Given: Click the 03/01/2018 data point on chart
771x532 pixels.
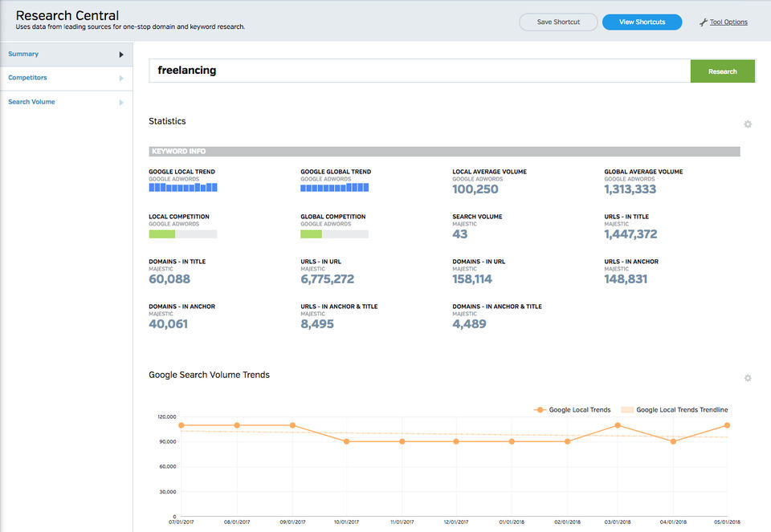Looking at the screenshot, I should (618, 425).
